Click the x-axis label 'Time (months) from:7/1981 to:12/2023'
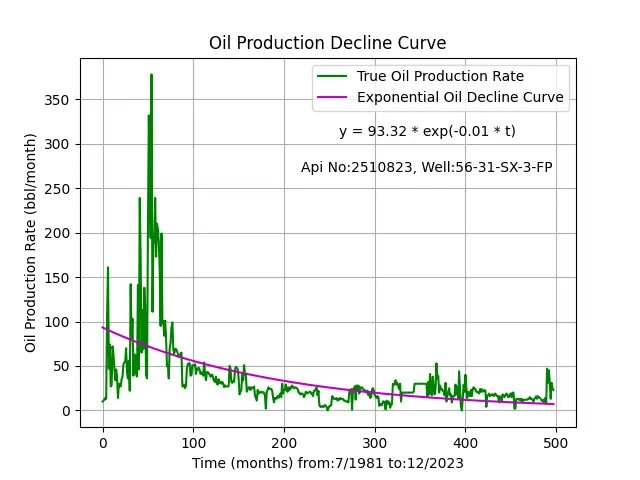 coord(328,464)
